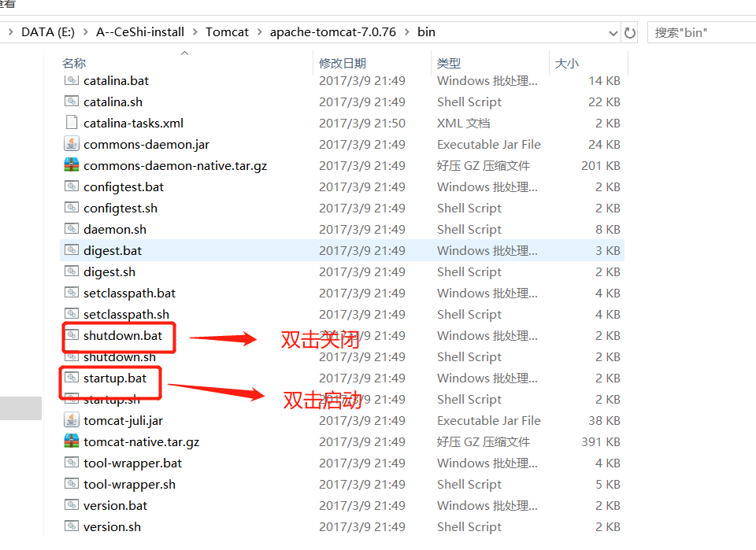The width and height of the screenshot is (756, 550).
Task: Refresh the bin folder view
Action: (630, 33)
